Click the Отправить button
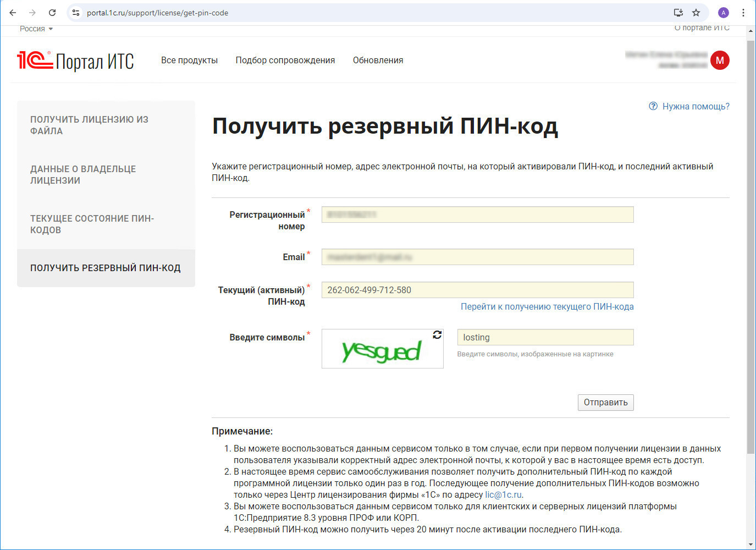 tap(606, 403)
